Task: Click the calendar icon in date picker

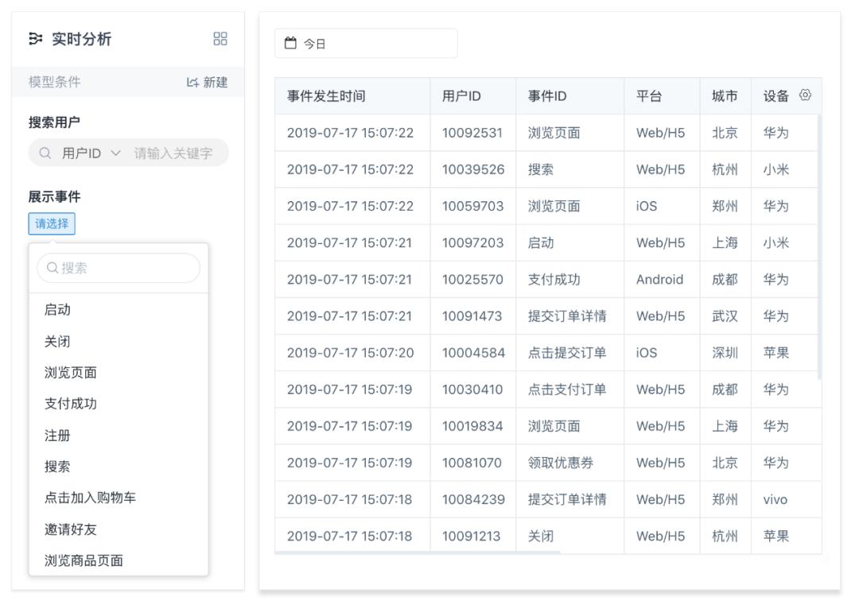Action: (290, 44)
